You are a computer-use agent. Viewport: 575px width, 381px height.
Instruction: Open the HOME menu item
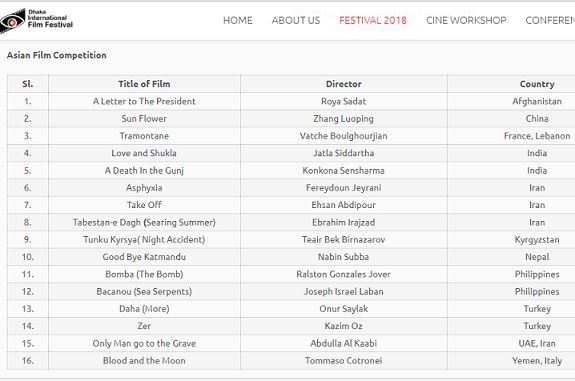pos(238,21)
